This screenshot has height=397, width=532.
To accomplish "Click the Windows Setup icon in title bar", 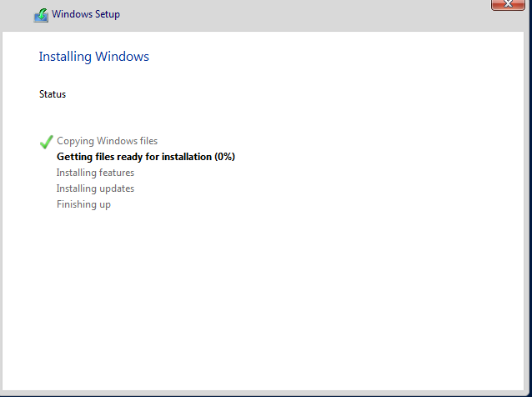I will tap(41, 15).
